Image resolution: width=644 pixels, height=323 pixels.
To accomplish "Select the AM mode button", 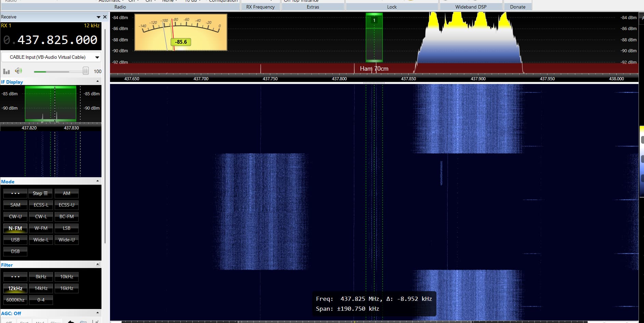I will pos(67,193).
